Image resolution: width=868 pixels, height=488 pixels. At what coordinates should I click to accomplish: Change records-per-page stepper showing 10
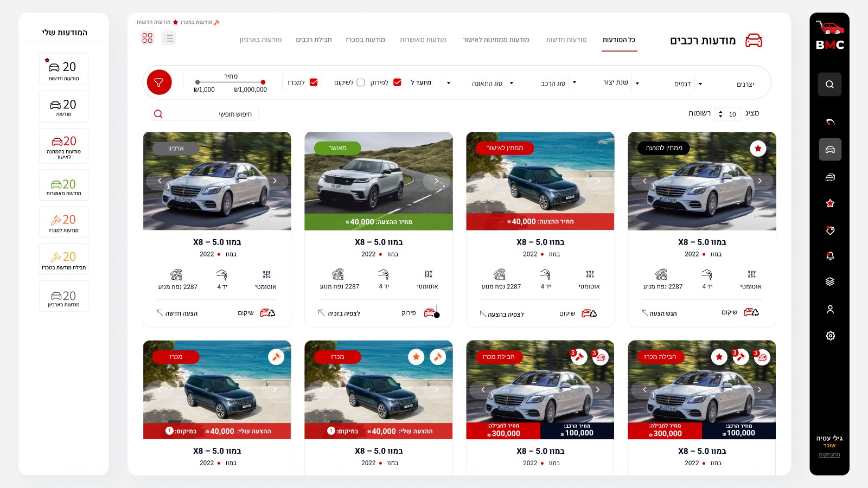coord(720,114)
